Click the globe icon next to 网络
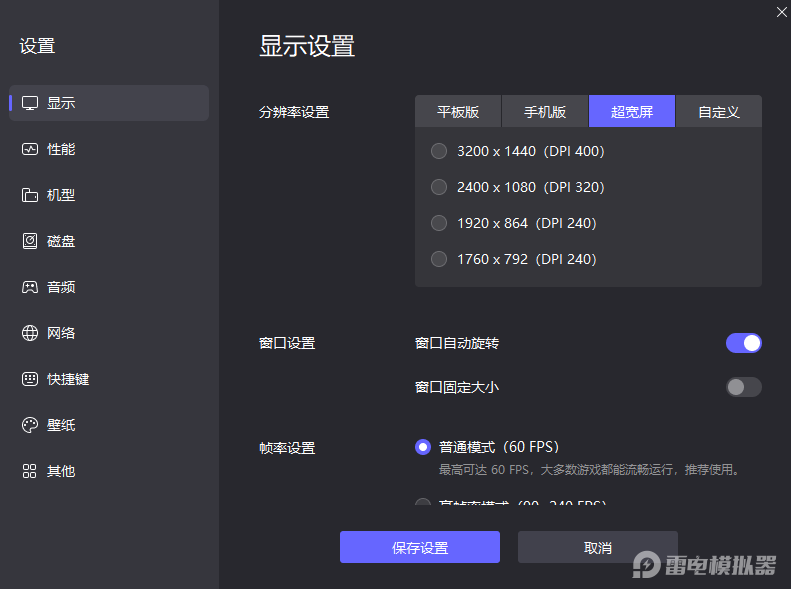This screenshot has height=589, width=791. click(30, 333)
